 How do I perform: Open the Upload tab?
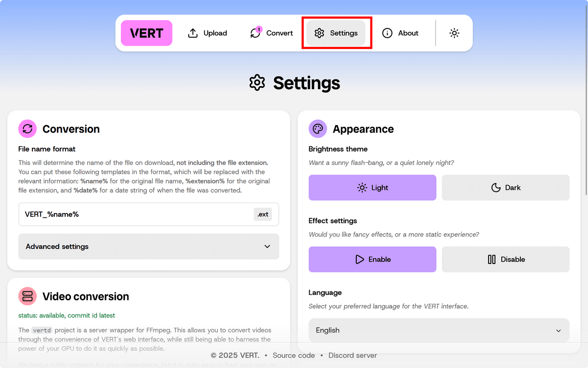[x=208, y=33]
